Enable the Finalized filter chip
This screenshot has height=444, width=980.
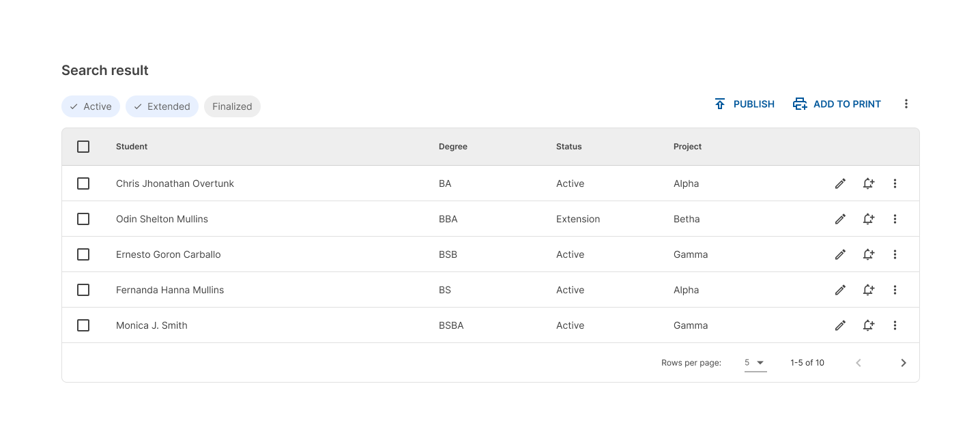(232, 106)
